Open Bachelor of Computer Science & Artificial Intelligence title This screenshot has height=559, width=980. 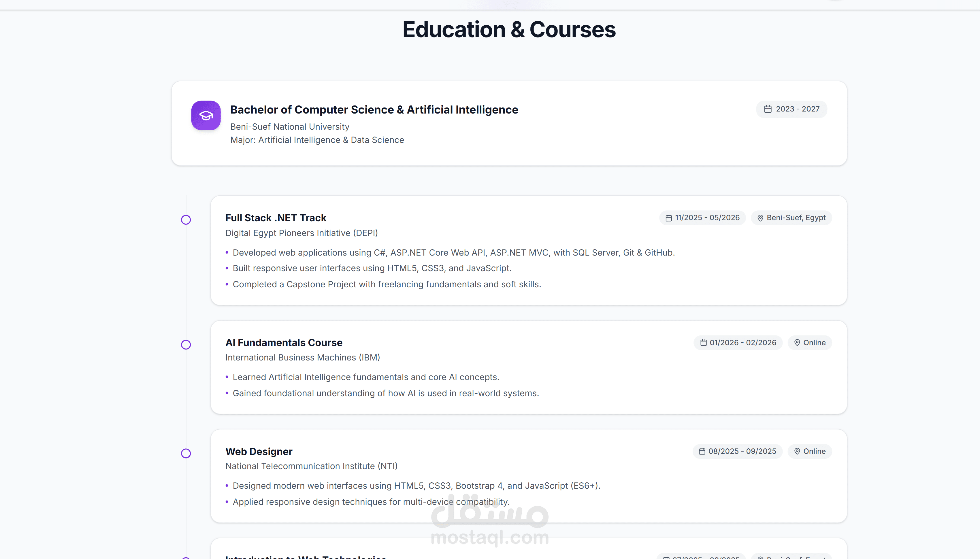pos(374,110)
